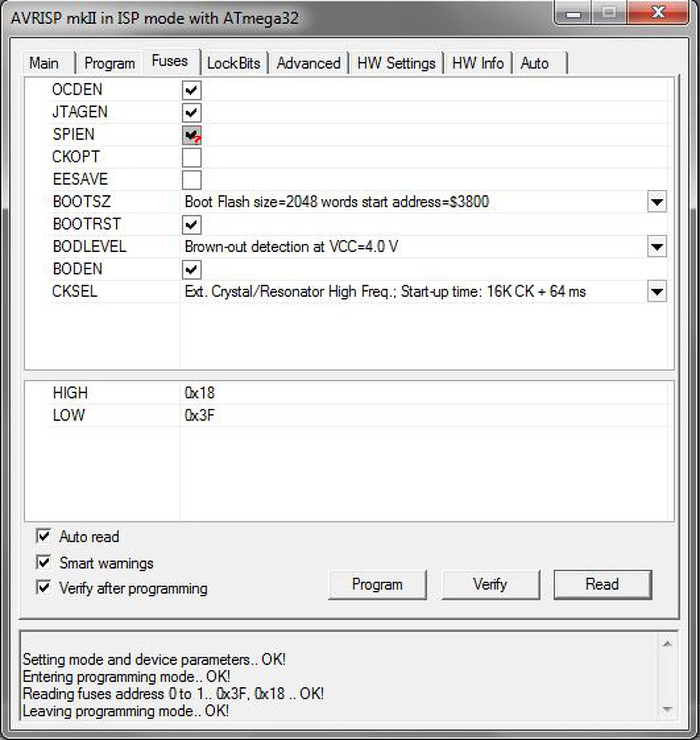This screenshot has height=740, width=700.
Task: Click the Boot Flash size value text
Action: [x=337, y=202]
